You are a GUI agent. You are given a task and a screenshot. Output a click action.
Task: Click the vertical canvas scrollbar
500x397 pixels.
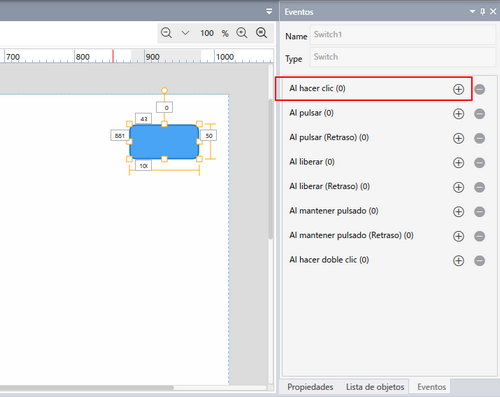(271, 169)
